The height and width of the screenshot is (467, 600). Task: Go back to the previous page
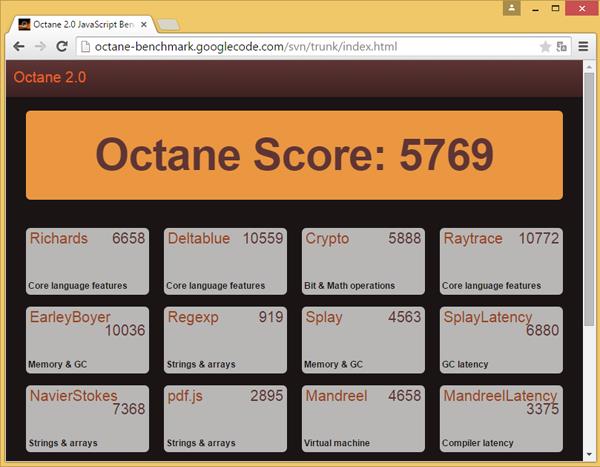tap(19, 47)
